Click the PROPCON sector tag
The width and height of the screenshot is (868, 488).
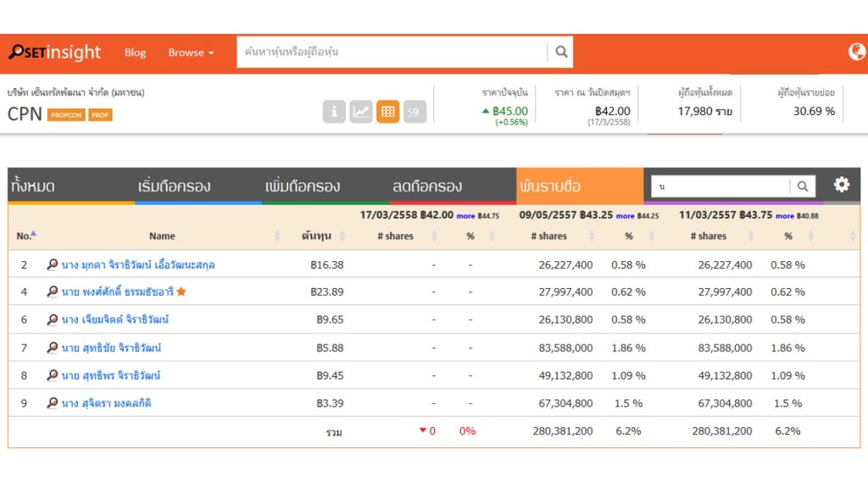click(x=66, y=115)
